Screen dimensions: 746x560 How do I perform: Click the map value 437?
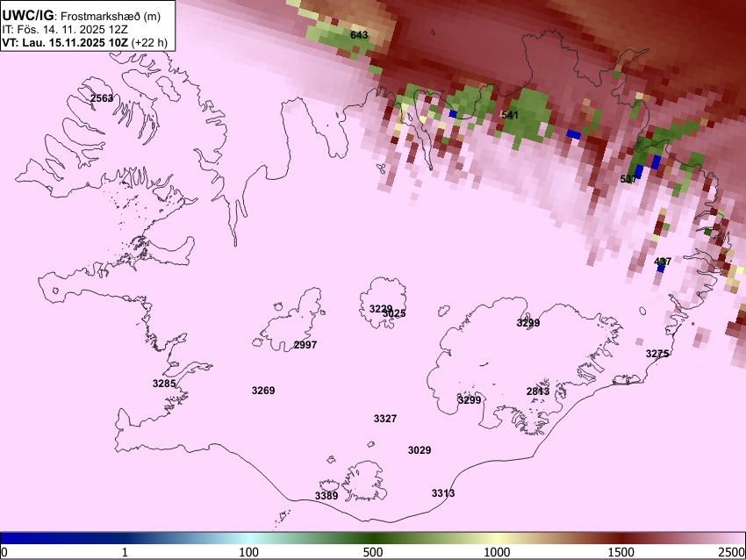663,262
